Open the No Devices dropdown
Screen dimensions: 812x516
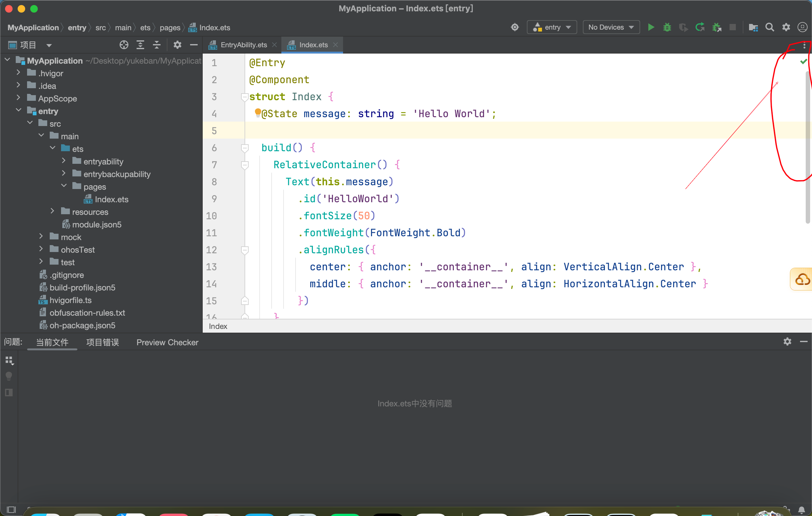click(611, 27)
